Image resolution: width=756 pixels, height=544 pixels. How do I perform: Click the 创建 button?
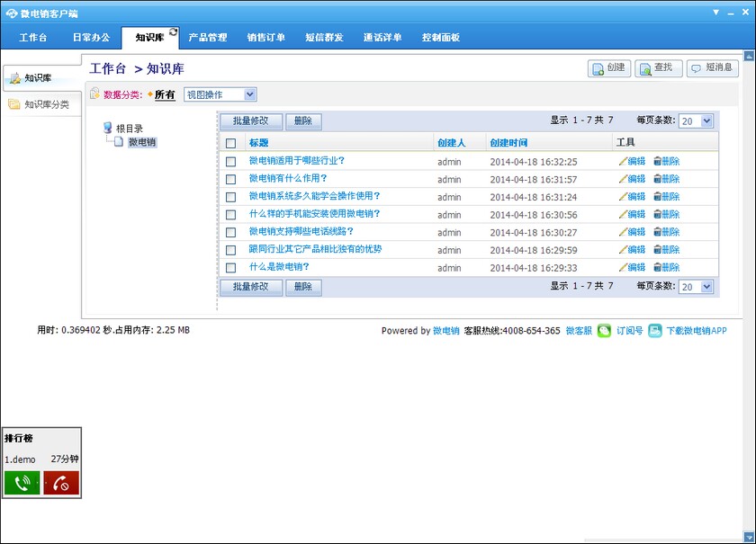[x=609, y=68]
